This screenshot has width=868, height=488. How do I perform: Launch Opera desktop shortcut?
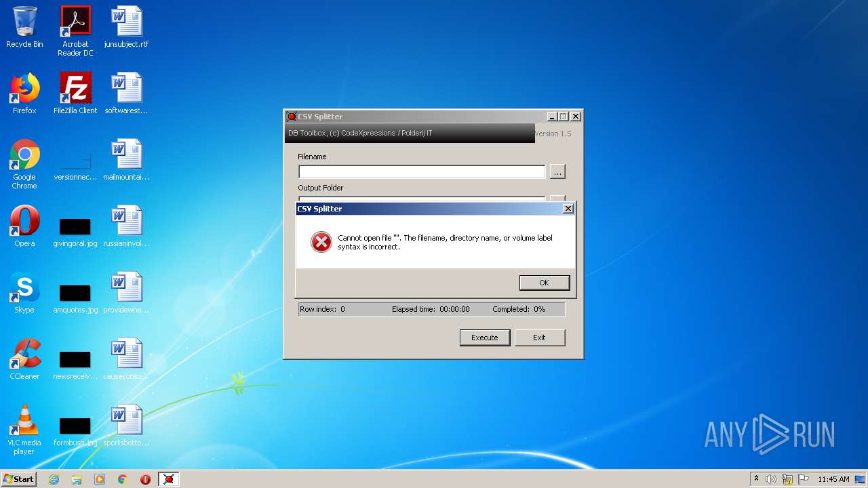click(24, 226)
